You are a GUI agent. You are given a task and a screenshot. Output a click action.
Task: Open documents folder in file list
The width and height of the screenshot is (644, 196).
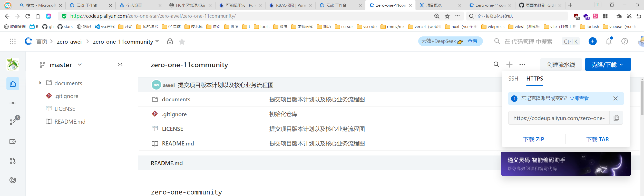(x=176, y=100)
